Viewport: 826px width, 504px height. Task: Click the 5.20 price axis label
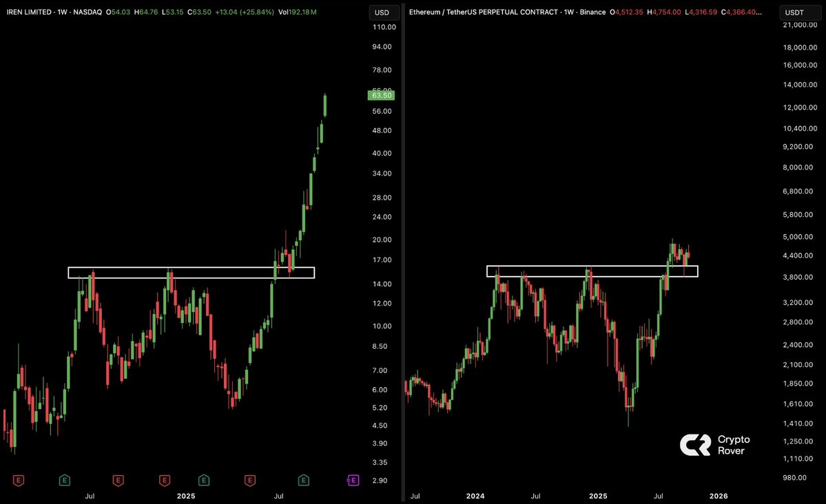point(380,408)
